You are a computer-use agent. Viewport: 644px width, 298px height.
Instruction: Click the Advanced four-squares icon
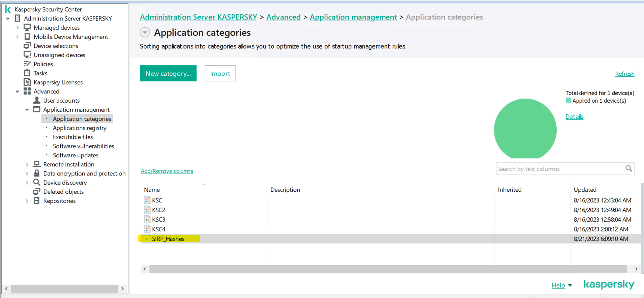pos(27,91)
